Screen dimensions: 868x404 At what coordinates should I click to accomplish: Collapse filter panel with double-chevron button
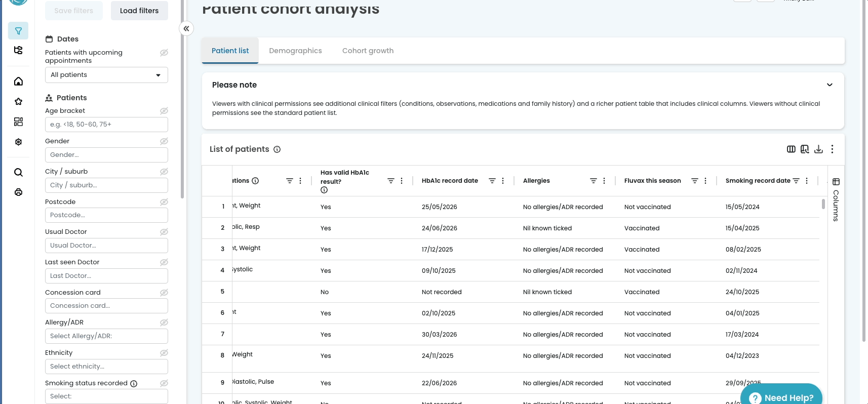pyautogui.click(x=186, y=28)
